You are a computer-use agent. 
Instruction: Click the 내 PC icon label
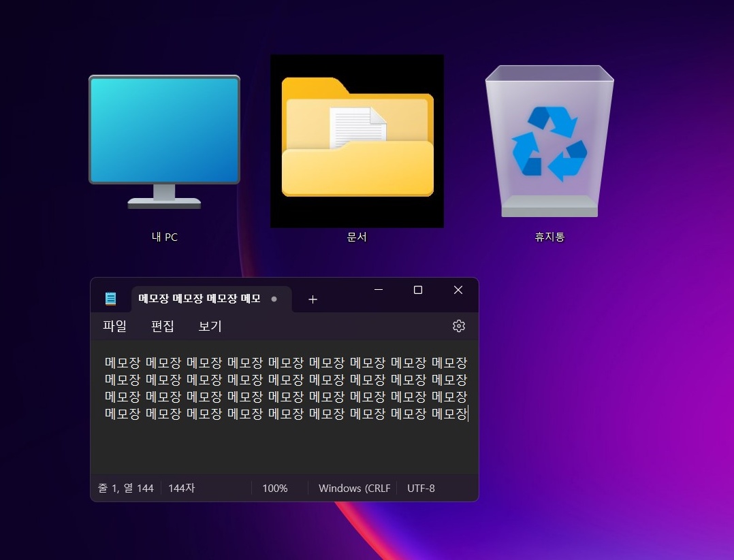(x=164, y=237)
